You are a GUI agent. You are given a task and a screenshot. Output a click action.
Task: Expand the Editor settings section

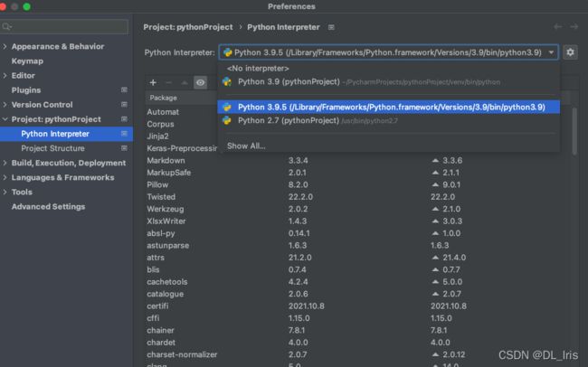click(5, 75)
